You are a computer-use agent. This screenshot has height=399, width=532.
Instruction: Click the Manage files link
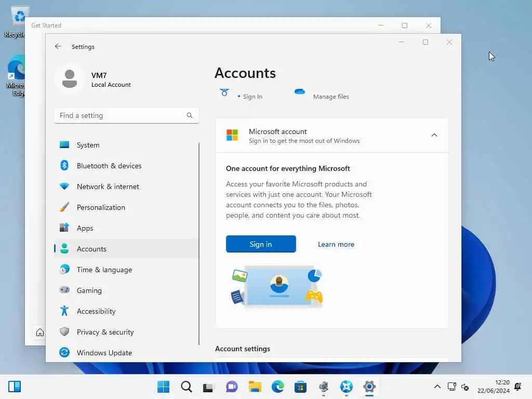coord(331,97)
